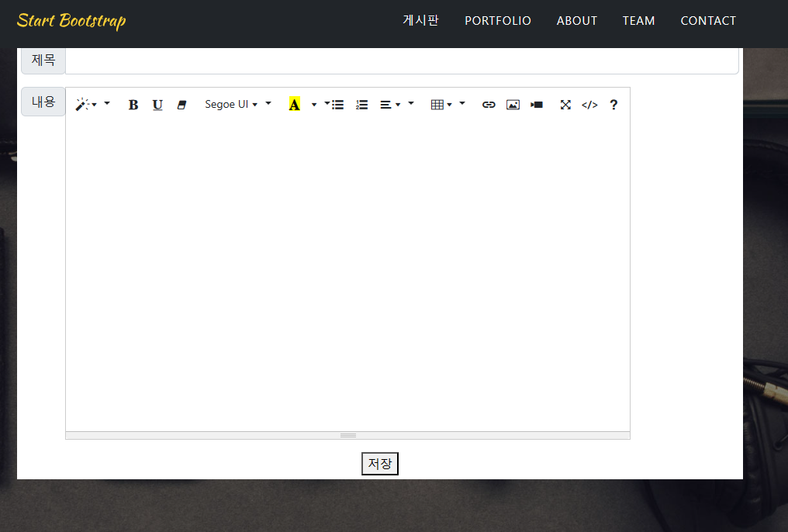Click the eraser Remove Font Style icon
788x532 pixels.
click(181, 105)
